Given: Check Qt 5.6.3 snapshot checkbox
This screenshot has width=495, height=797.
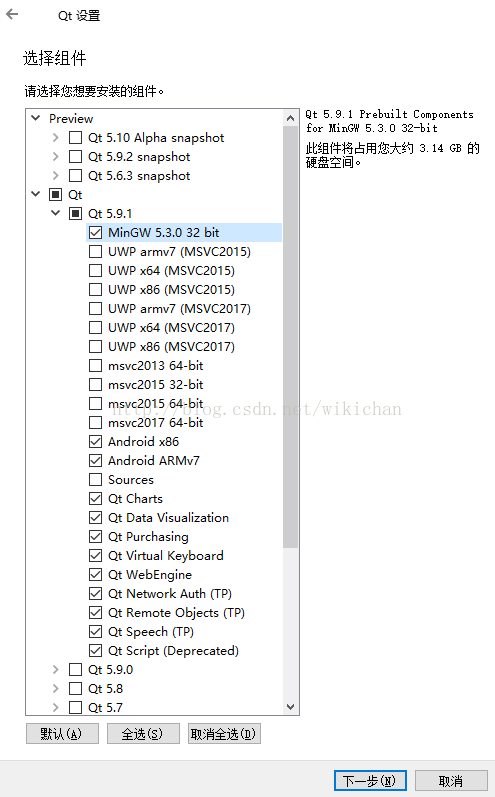Looking at the screenshot, I should click(x=75, y=175).
